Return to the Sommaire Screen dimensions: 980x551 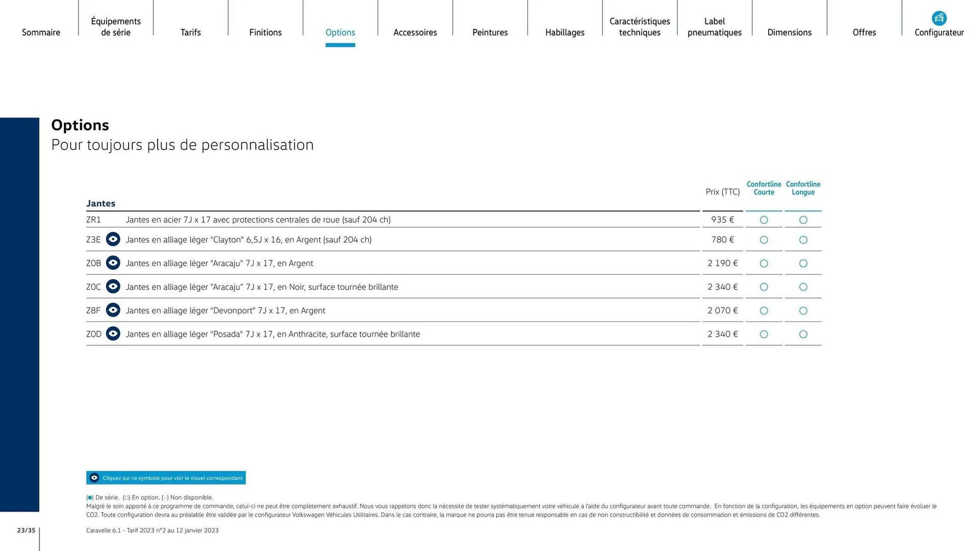point(41,32)
